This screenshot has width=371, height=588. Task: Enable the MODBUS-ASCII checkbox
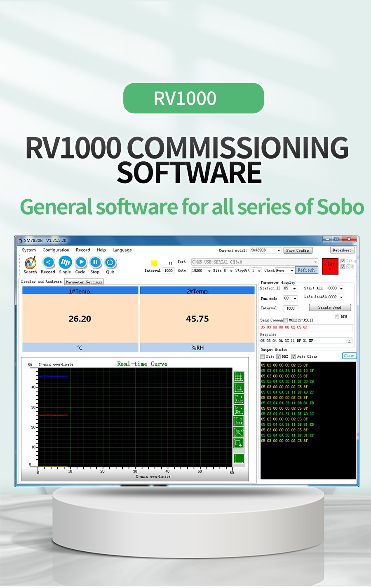(x=285, y=320)
